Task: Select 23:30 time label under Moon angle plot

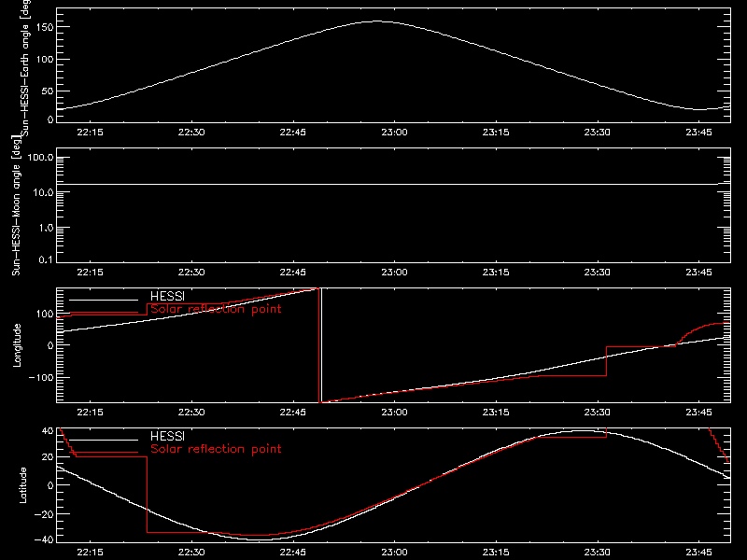Action: [598, 273]
